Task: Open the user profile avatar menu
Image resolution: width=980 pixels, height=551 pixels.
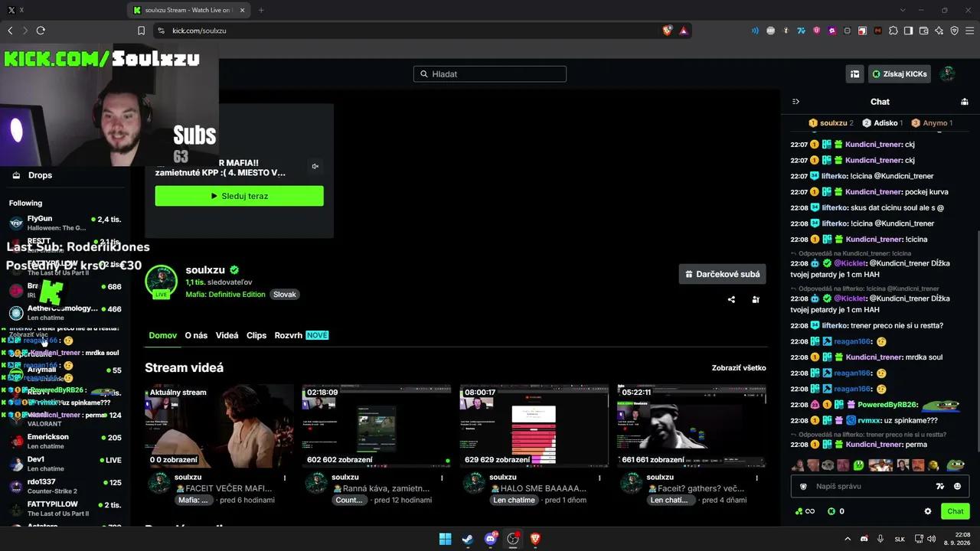Action: pyautogui.click(x=948, y=74)
